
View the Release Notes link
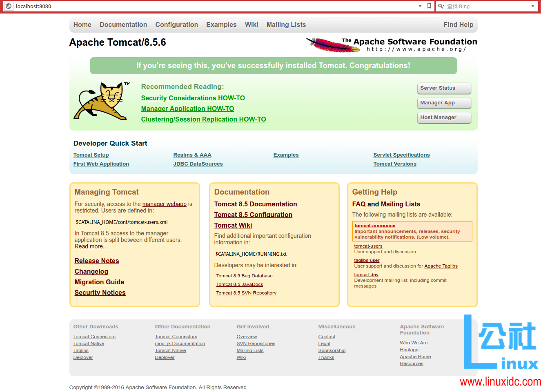[x=97, y=261]
